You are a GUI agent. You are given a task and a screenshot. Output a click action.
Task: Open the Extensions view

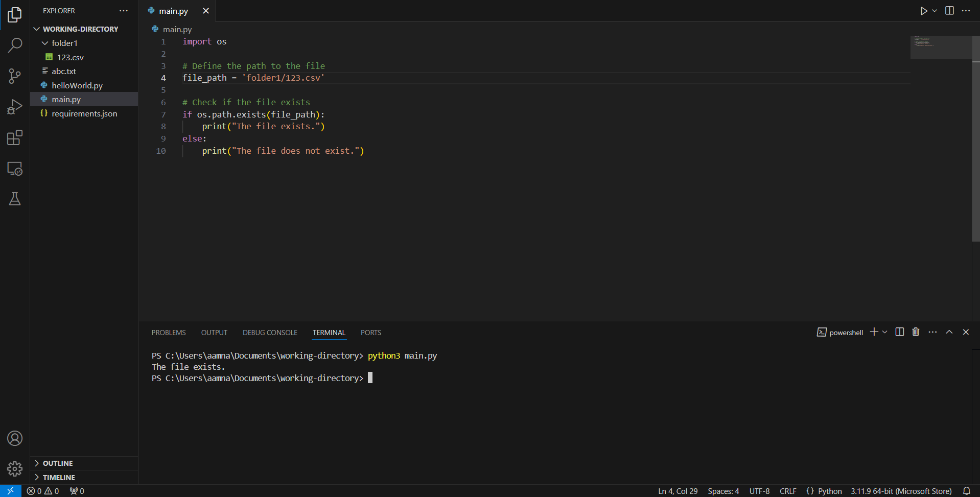coord(15,137)
